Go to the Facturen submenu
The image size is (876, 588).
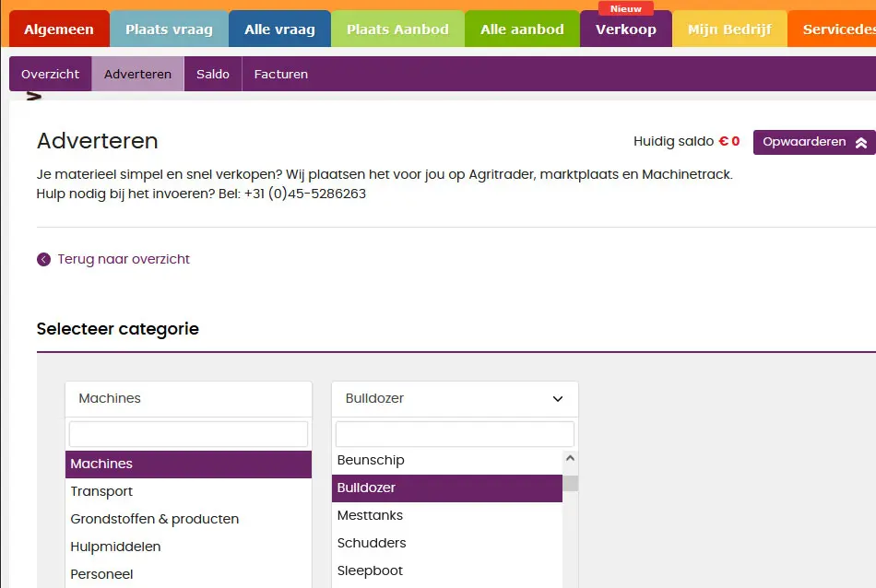(281, 74)
